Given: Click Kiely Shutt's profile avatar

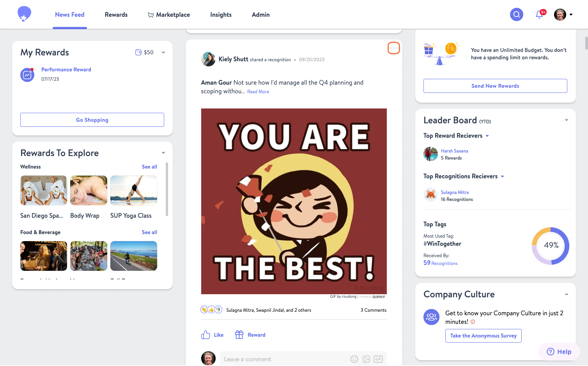Looking at the screenshot, I should pos(208,59).
